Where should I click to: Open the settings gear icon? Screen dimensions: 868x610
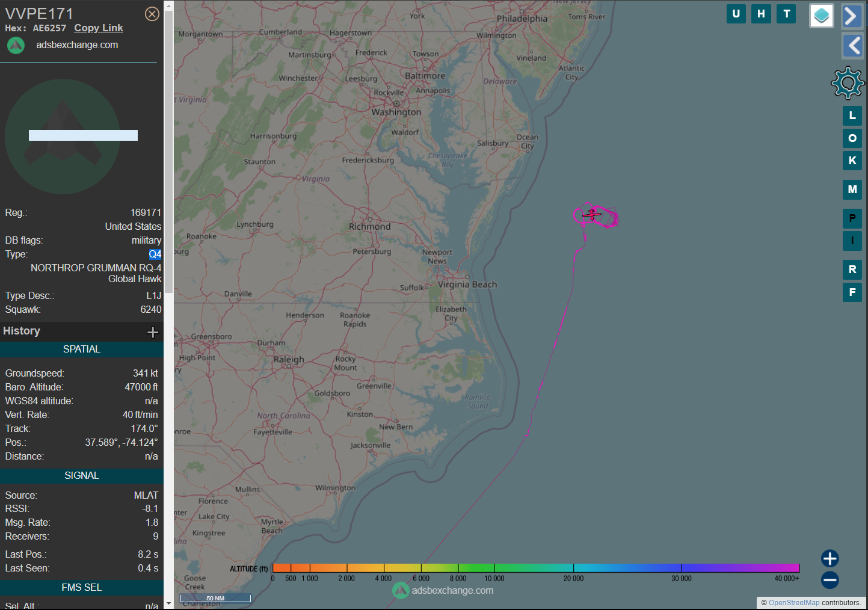point(848,83)
